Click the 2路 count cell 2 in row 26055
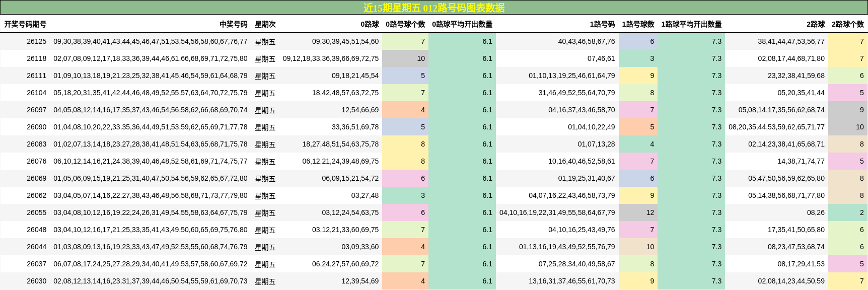 (x=848, y=212)
